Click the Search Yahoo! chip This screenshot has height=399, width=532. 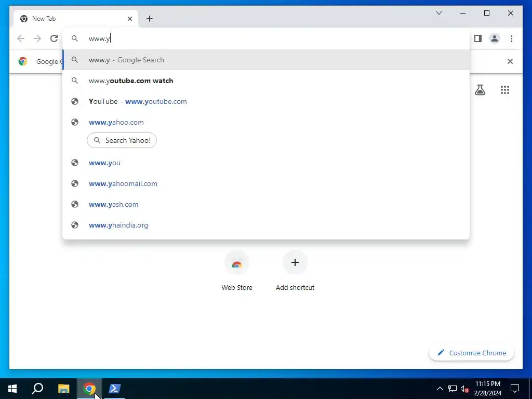click(x=122, y=140)
